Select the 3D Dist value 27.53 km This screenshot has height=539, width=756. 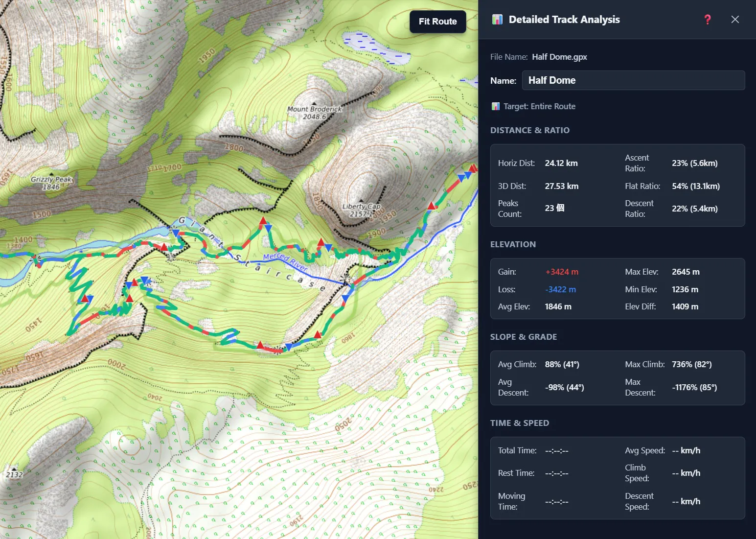tap(562, 186)
